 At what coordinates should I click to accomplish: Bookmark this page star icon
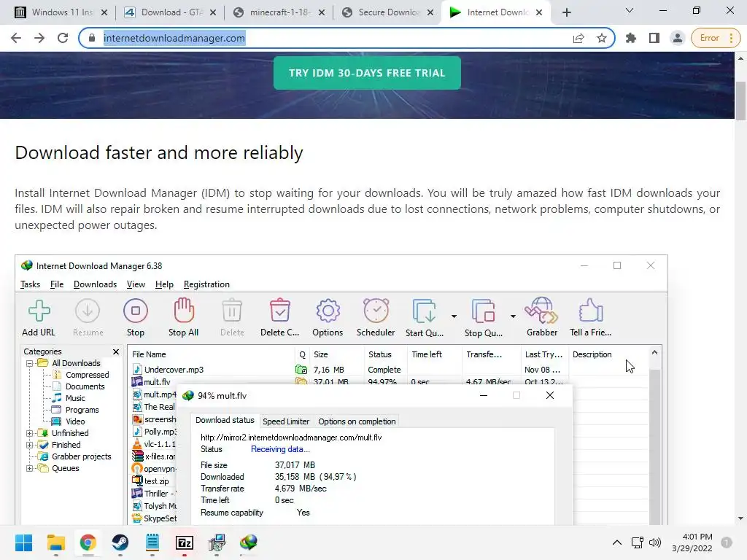coord(601,38)
